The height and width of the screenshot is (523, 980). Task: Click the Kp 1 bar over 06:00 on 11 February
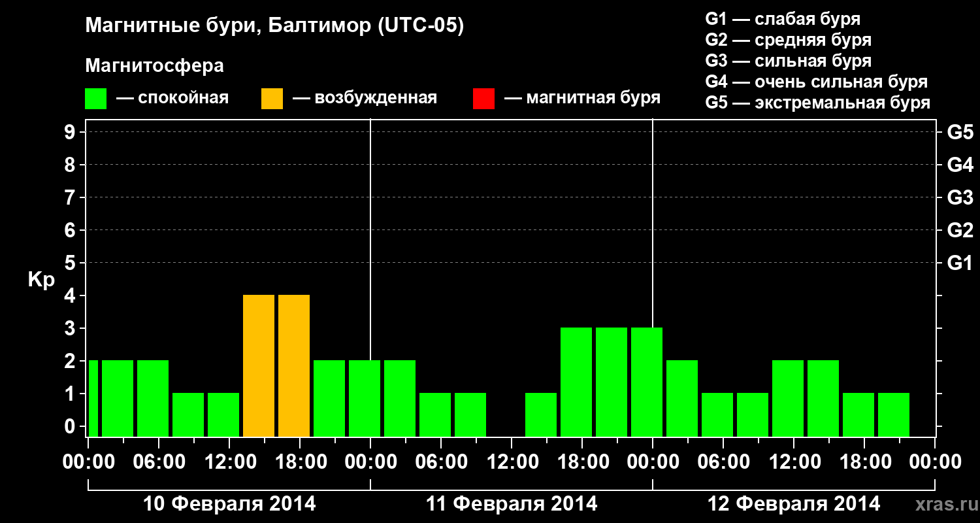click(x=435, y=414)
